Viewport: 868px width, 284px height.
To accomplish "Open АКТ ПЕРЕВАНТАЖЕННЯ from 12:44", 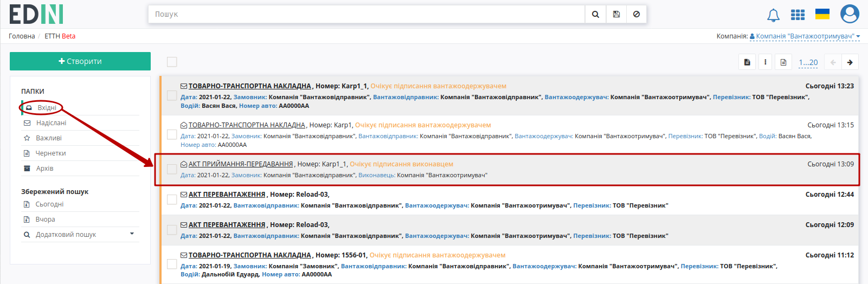I will click(227, 195).
